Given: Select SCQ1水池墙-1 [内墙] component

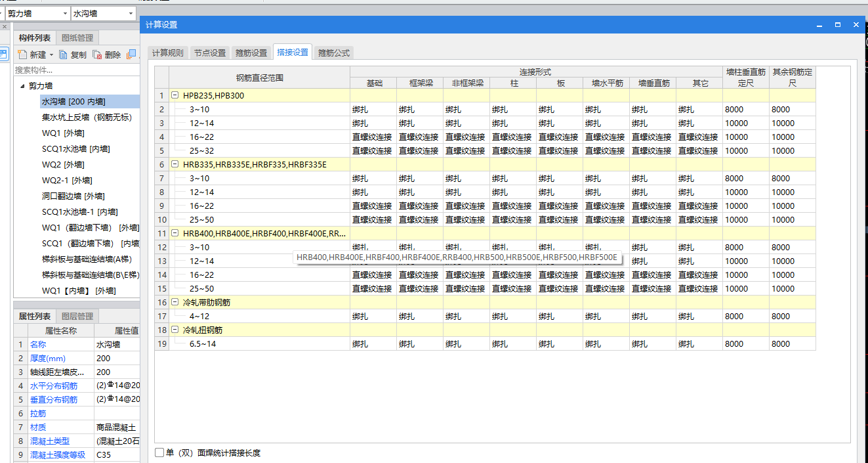Looking at the screenshot, I should (79, 212).
